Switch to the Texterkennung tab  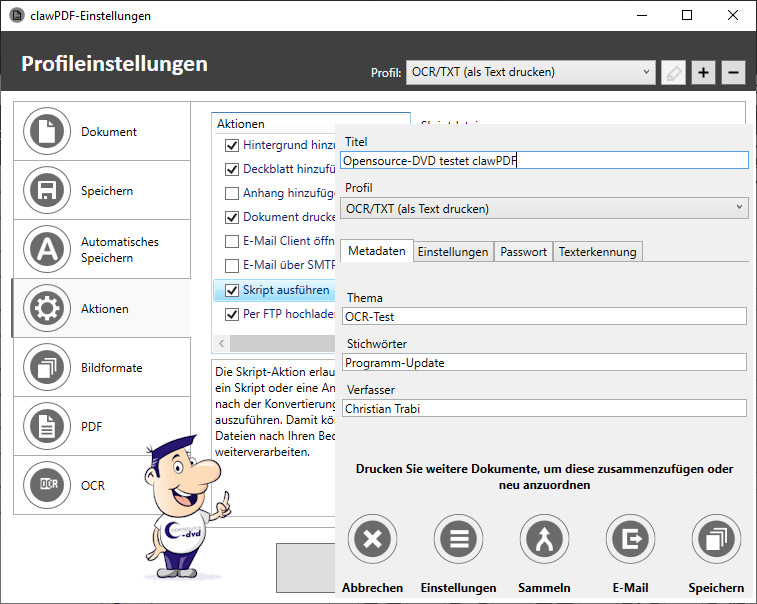[597, 252]
